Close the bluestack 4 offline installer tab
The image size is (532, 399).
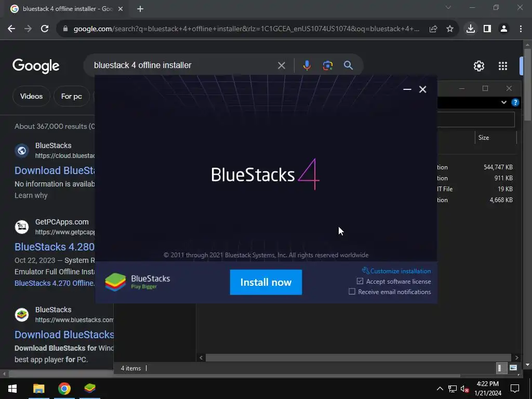tap(121, 9)
